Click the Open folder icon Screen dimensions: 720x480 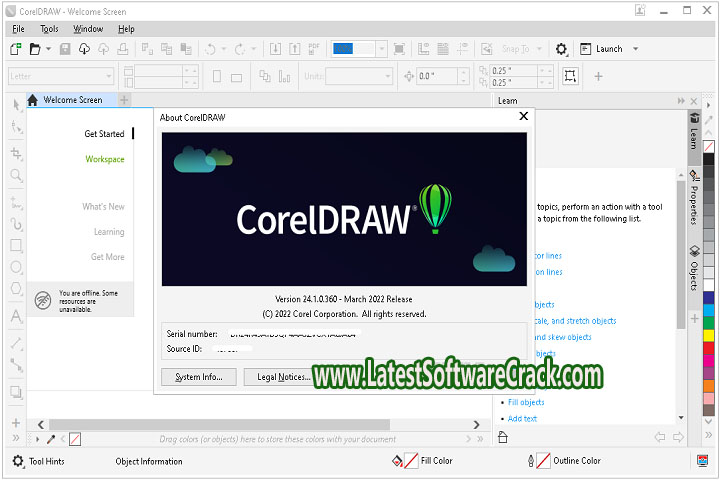(35, 49)
